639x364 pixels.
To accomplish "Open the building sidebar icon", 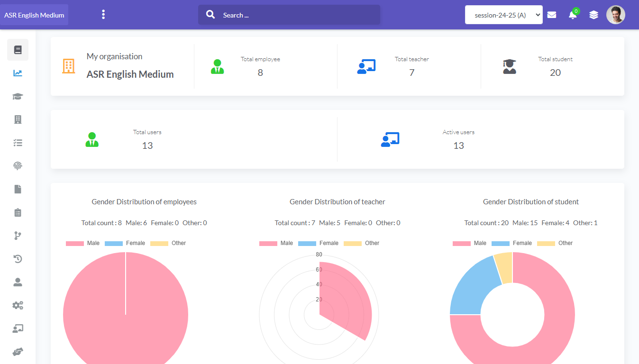I will [18, 119].
